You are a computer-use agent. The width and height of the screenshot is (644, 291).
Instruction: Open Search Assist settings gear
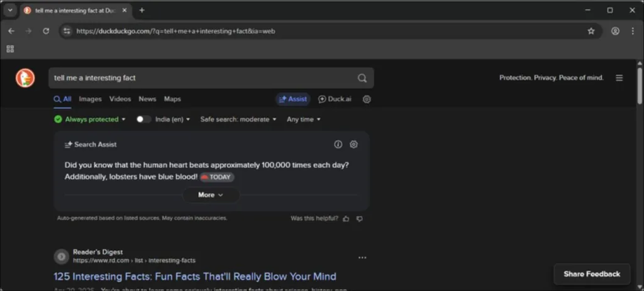coord(353,145)
